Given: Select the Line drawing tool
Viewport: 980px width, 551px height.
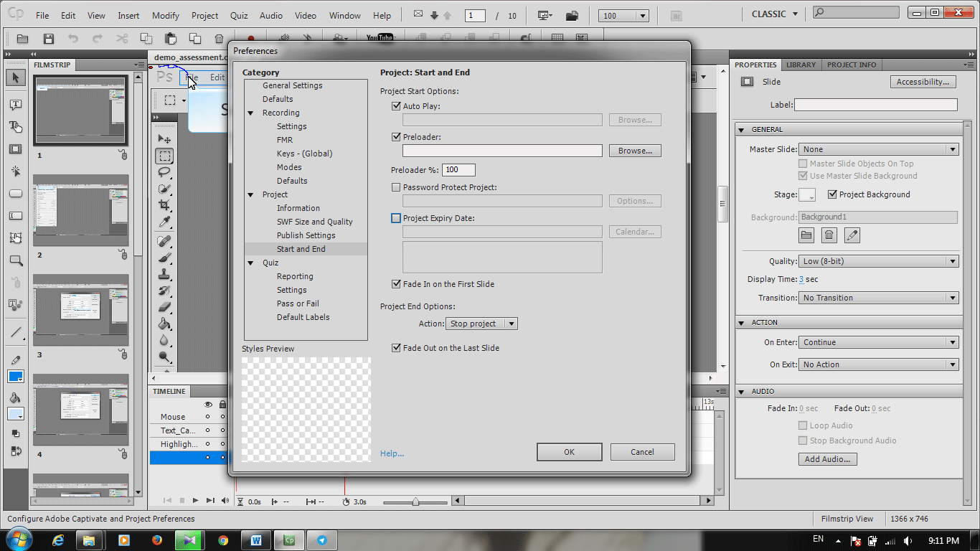Looking at the screenshot, I should (x=16, y=332).
